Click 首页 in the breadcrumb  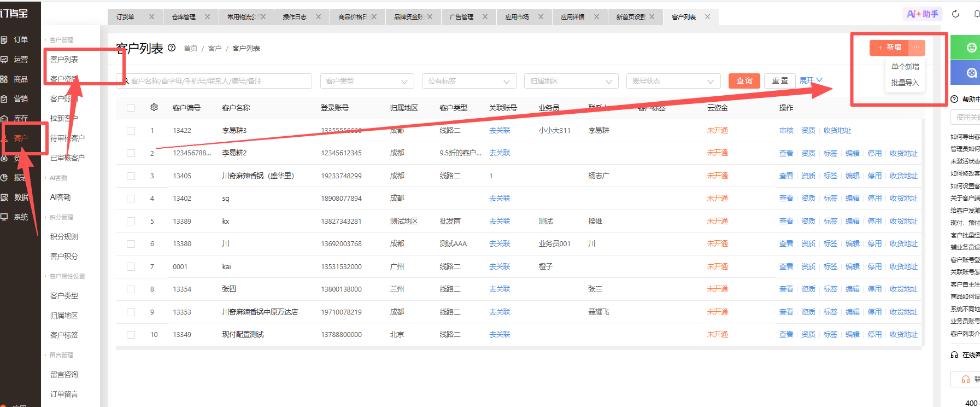tap(191, 48)
